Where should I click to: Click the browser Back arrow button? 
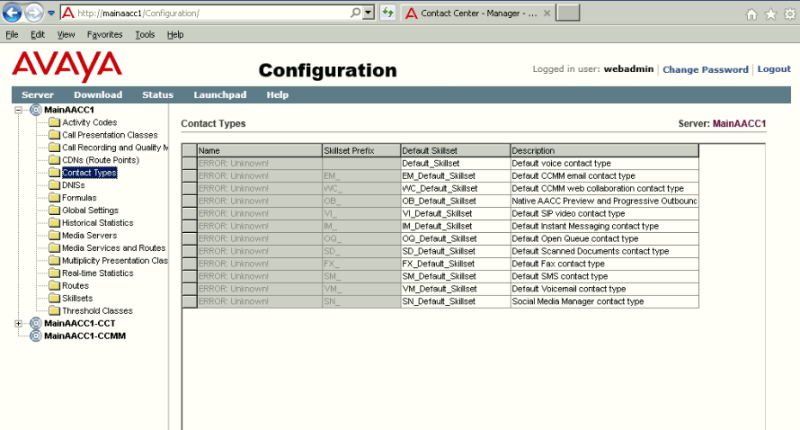click(12, 13)
